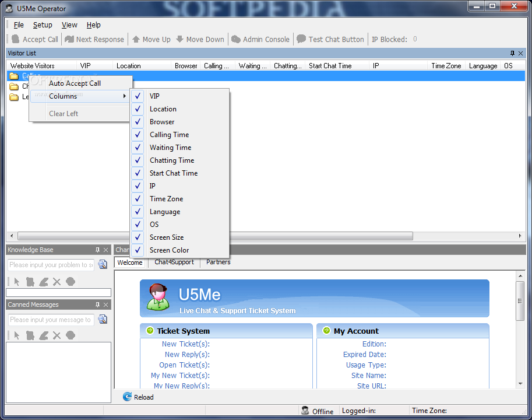Screen dimensions: 532x420
Task: Open the Setup menu
Action: pyautogui.click(x=43, y=24)
